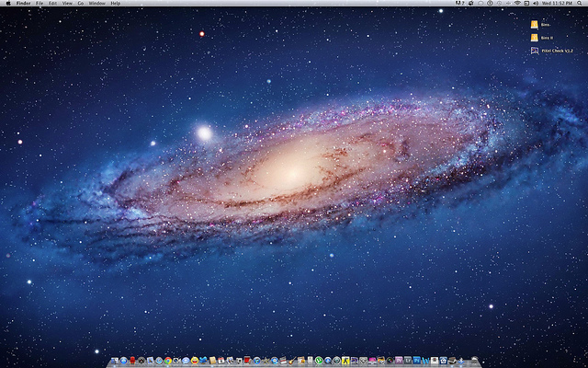Launch the yellow AIM running man icon

pos(345,361)
